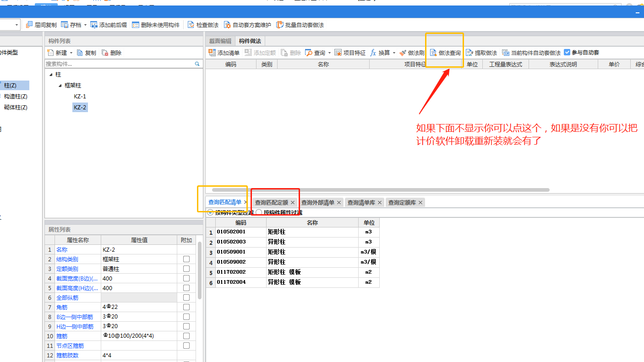Expand the 存档 dropdown arrow
Image resolution: width=644 pixels, height=362 pixels.
(x=85, y=25)
